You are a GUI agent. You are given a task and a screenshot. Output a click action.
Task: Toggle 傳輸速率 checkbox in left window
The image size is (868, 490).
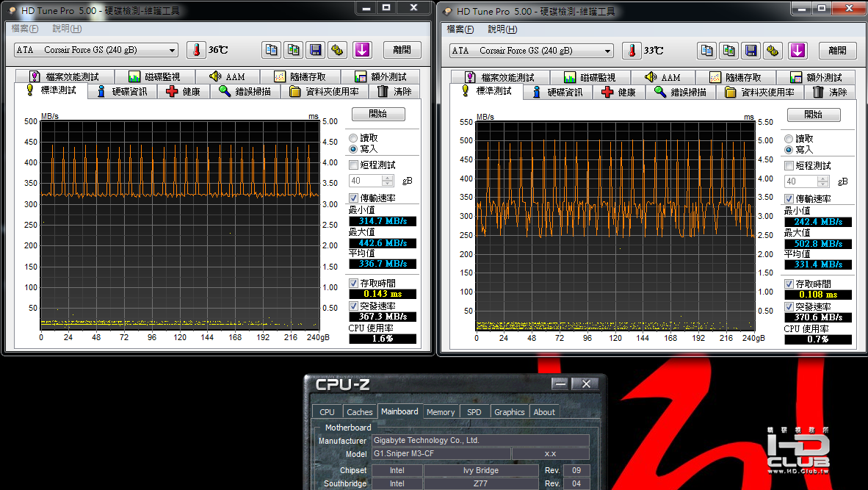(354, 198)
